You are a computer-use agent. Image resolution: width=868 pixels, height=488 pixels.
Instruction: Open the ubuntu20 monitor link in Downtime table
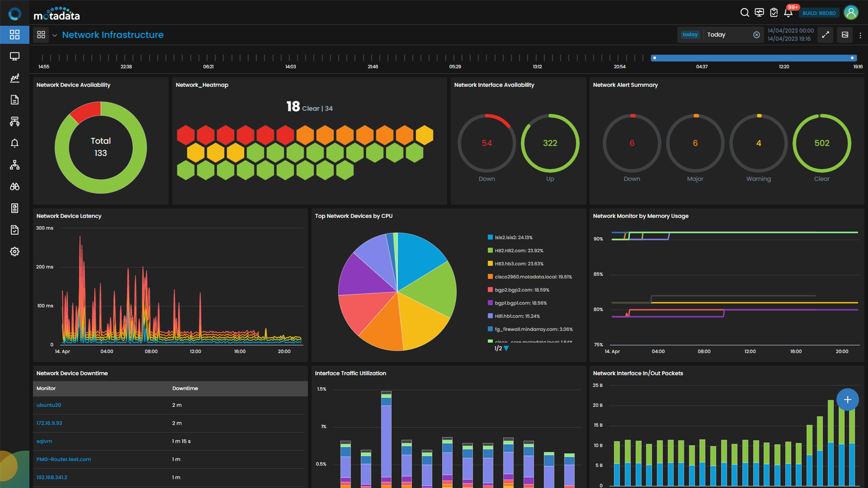coord(48,405)
